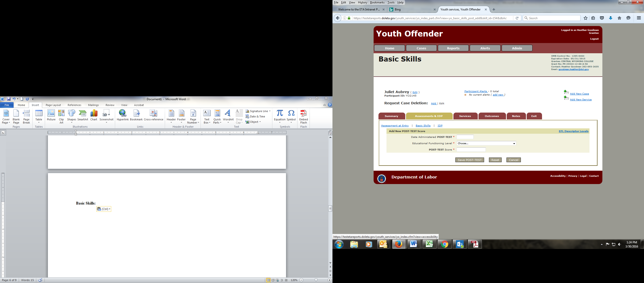Click the Save POST-TEST button

tap(469, 160)
